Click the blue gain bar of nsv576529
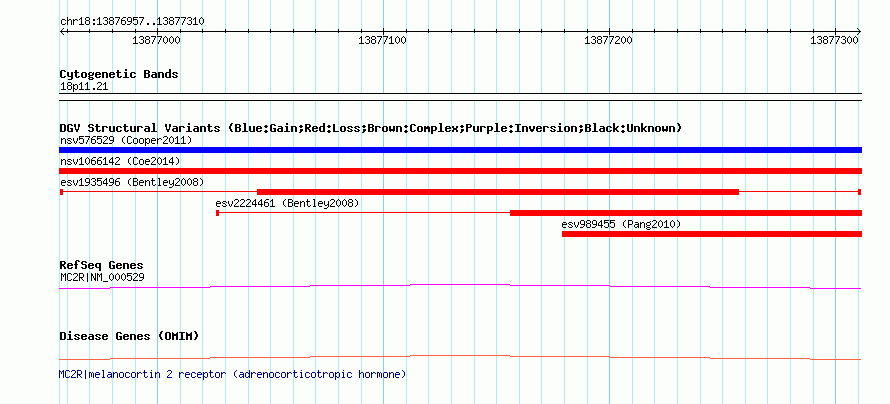This screenshot has height=404, width=890. (x=460, y=150)
